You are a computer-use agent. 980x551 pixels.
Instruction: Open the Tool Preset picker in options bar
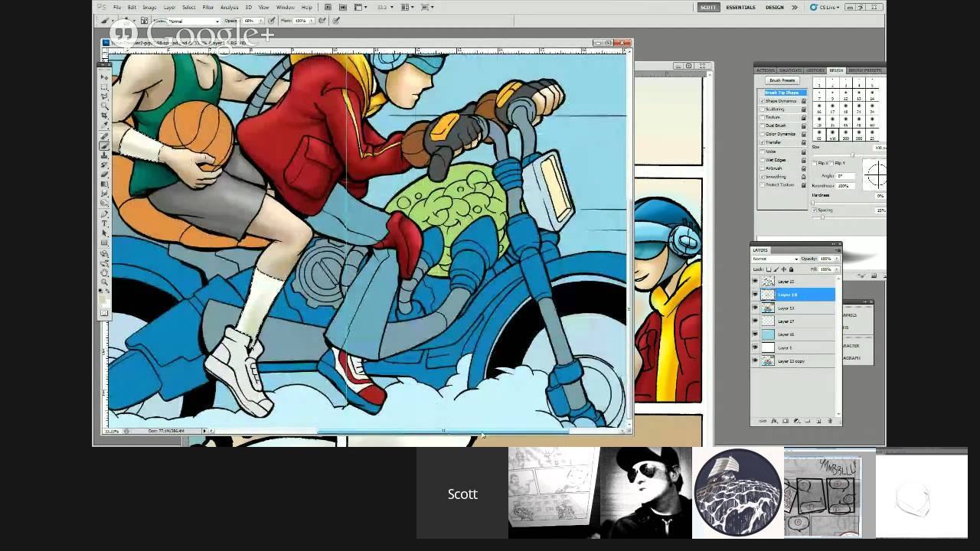[x=109, y=21]
